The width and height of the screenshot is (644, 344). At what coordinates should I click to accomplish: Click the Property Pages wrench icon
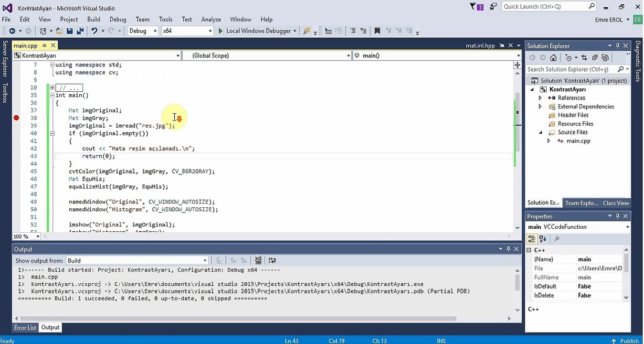(x=557, y=238)
